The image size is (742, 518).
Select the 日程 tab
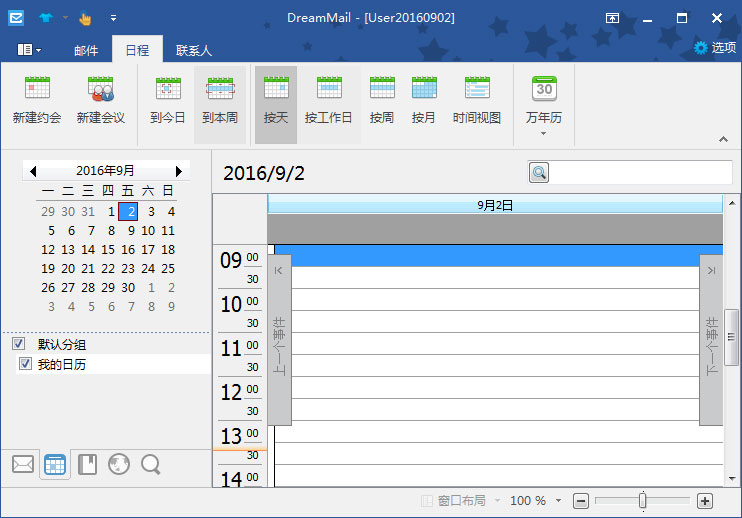[137, 50]
